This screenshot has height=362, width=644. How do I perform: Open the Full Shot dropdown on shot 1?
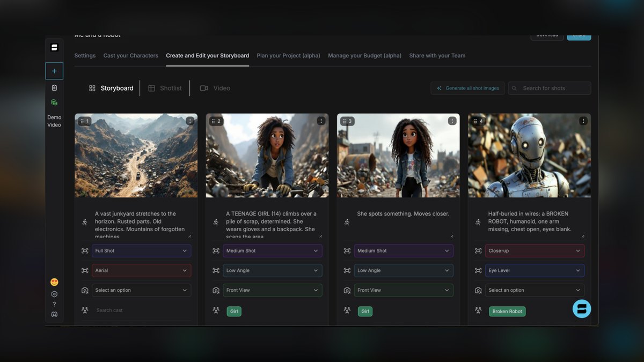point(142,250)
